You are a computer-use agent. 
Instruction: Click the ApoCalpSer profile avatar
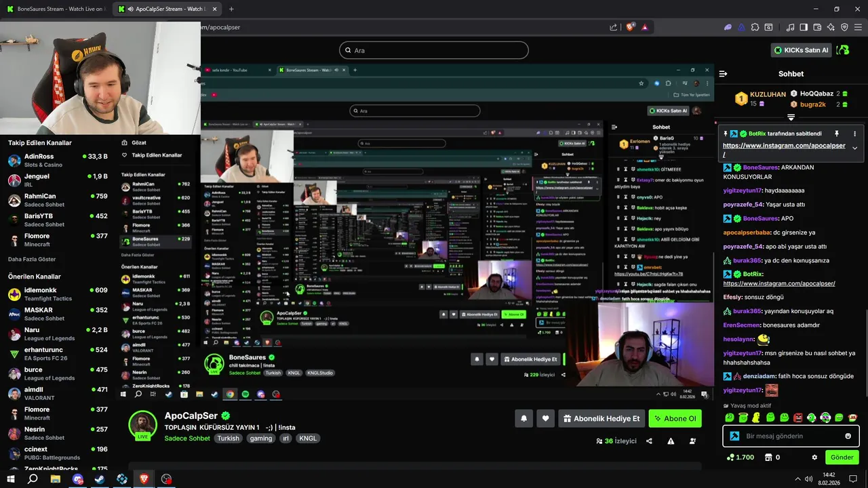coord(143,424)
